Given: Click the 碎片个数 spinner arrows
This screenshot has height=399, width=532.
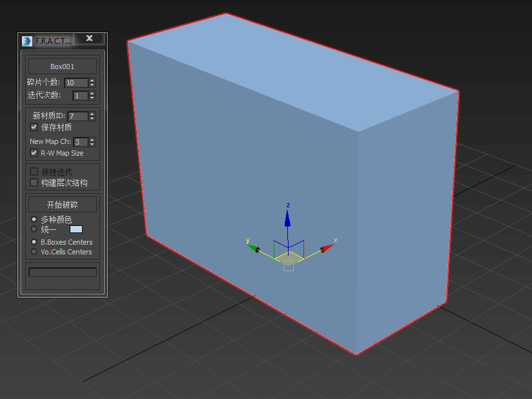Looking at the screenshot, I should click(x=92, y=83).
